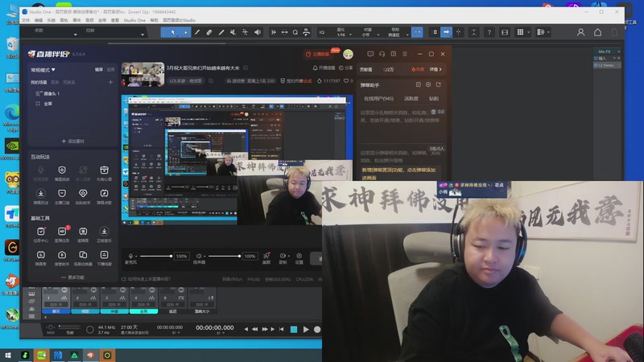Open the Start page home icon
This screenshot has height=362, width=644.
click(597, 32)
